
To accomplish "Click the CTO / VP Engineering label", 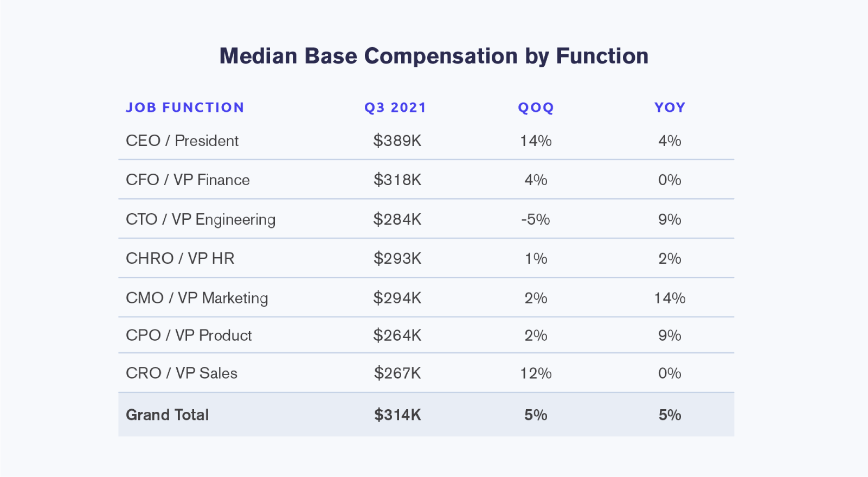I will pyautogui.click(x=201, y=220).
